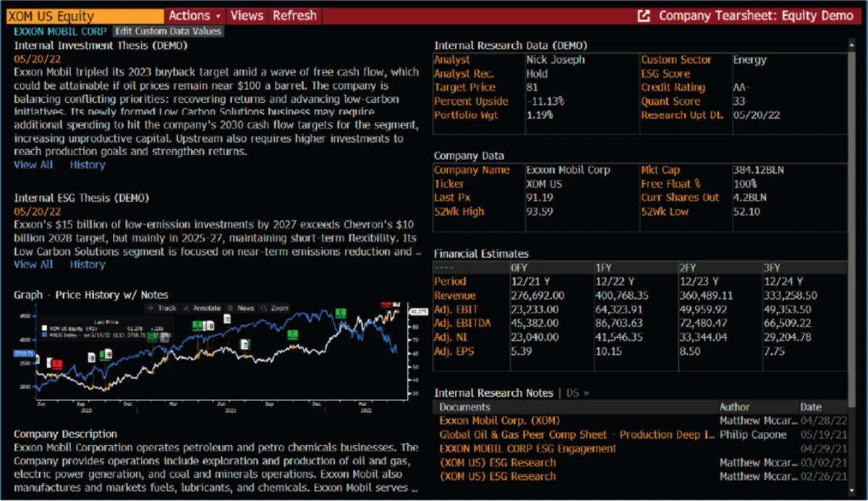The image size is (868, 501).
Task: Open the Annotate tool above the chart
Action: 208,308
